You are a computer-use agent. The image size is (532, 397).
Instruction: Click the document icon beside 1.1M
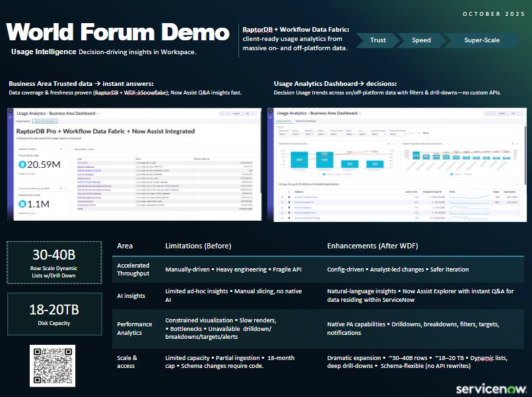click(21, 204)
